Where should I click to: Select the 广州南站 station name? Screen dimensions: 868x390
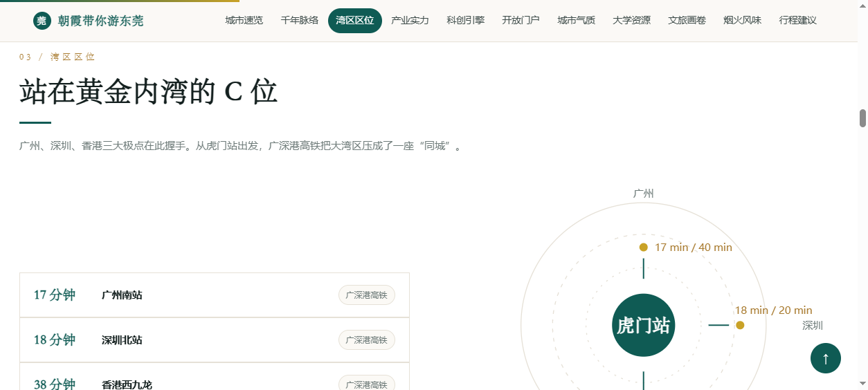pyautogui.click(x=122, y=295)
